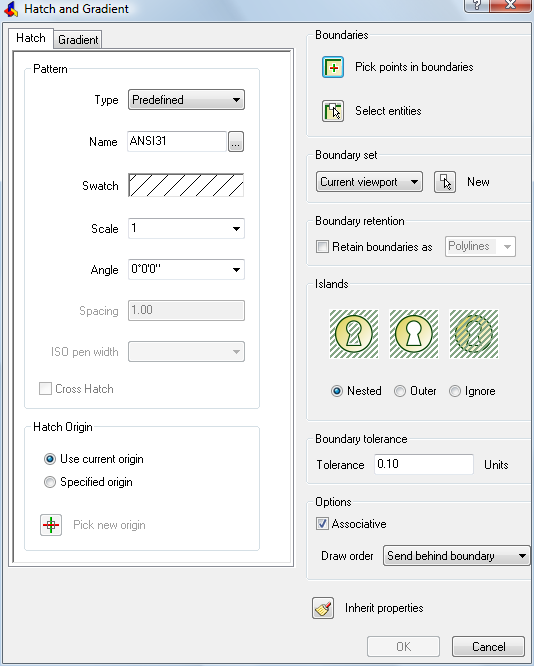Choose the Specified origin radio button
534x666 pixels.
click(50, 482)
